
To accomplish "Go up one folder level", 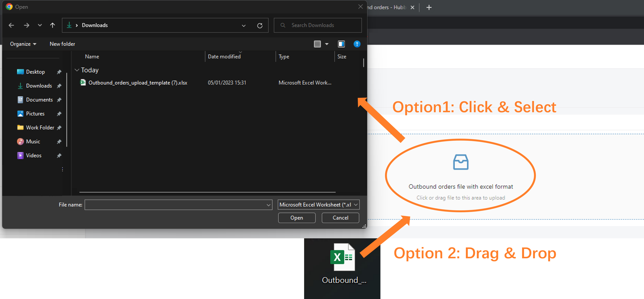I will tap(52, 25).
